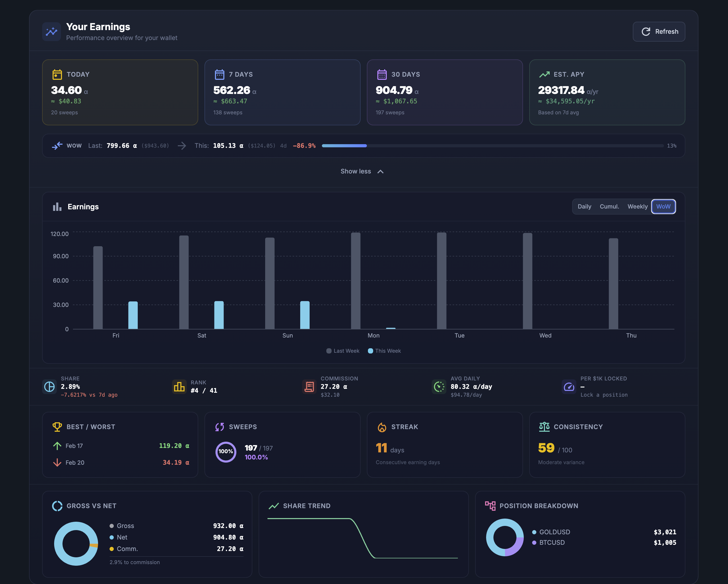Select the Cumul. chart tab

(x=609, y=206)
